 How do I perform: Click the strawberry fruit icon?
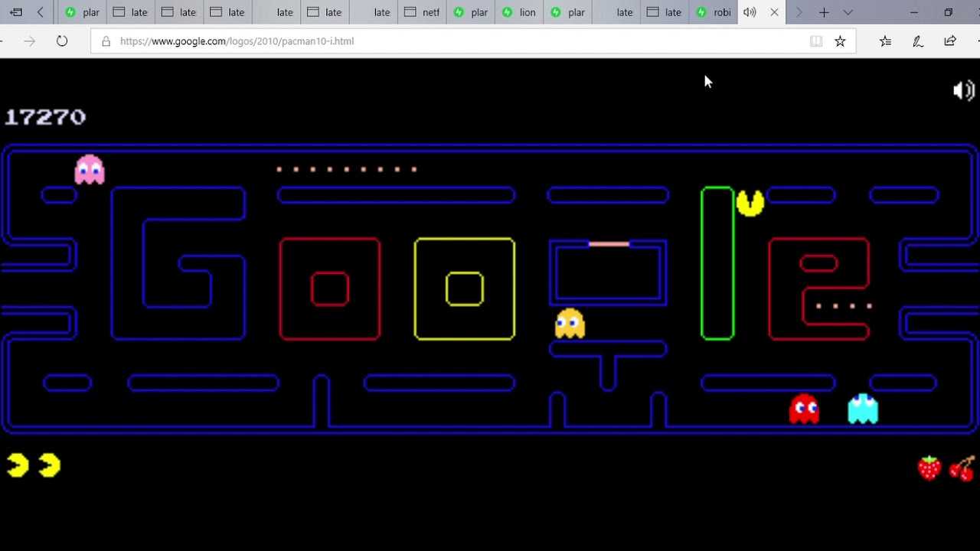point(929,467)
